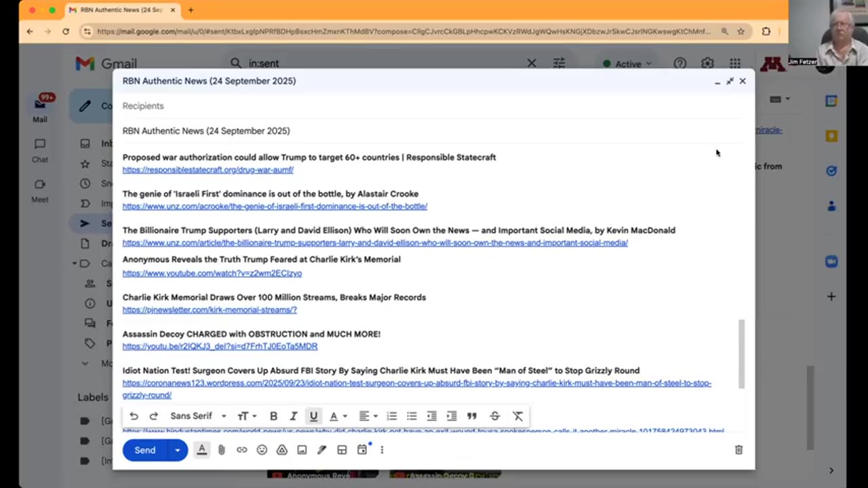Open the YouTube watch link for Anonymous video

coord(212,274)
